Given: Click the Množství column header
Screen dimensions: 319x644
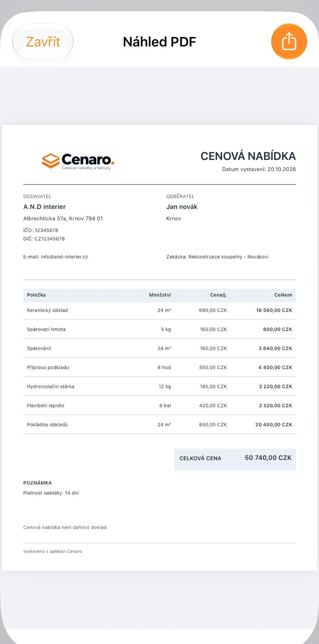Looking at the screenshot, I should 160,295.
